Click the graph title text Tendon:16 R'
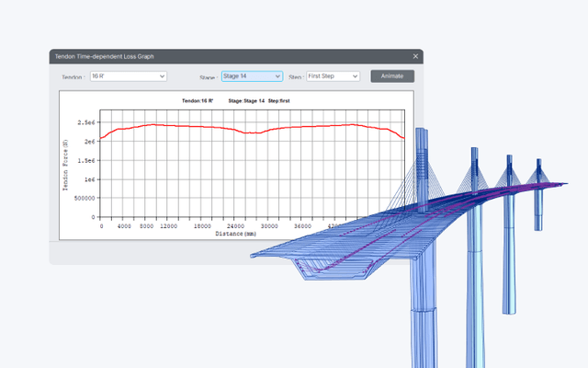 198,101
